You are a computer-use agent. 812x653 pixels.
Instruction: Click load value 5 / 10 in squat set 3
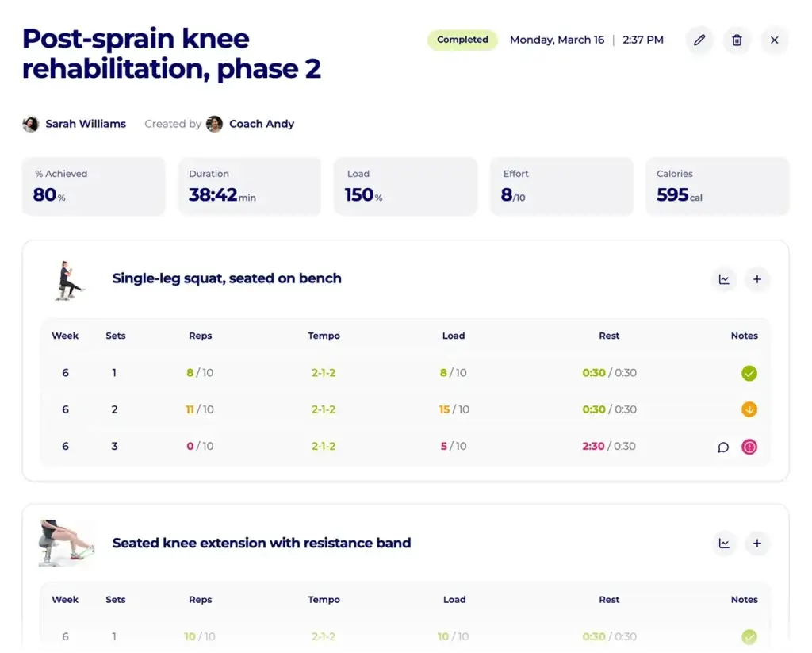coord(454,446)
